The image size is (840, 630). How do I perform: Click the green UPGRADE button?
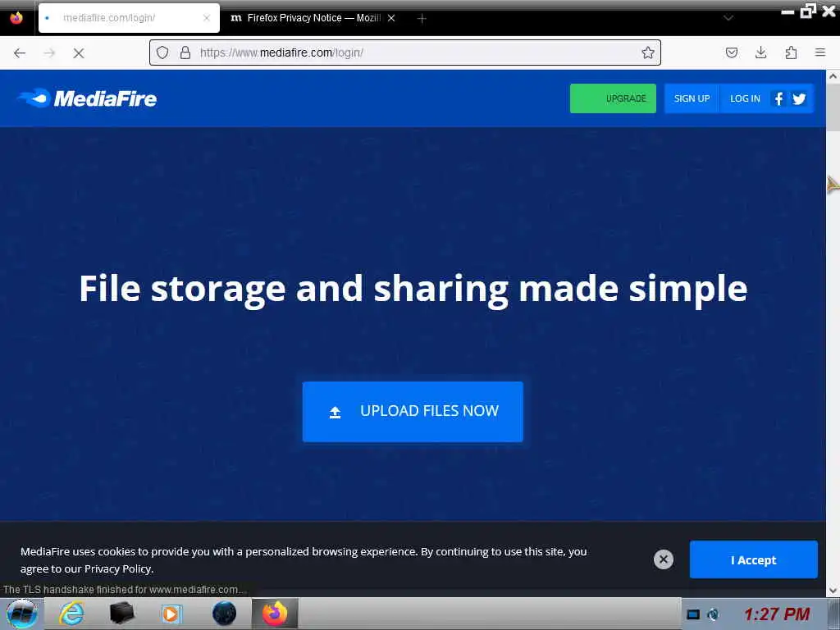click(613, 98)
